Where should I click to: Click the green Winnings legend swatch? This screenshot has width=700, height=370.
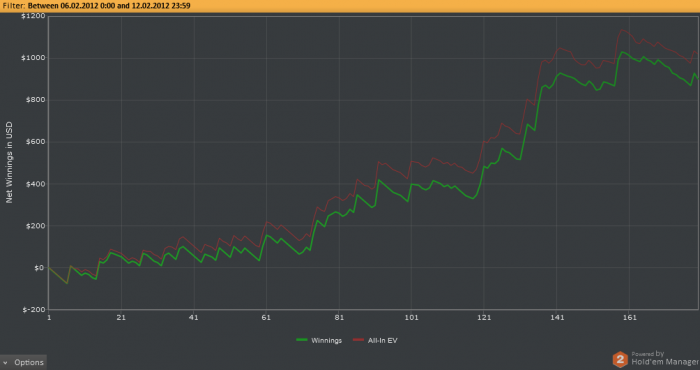302,340
